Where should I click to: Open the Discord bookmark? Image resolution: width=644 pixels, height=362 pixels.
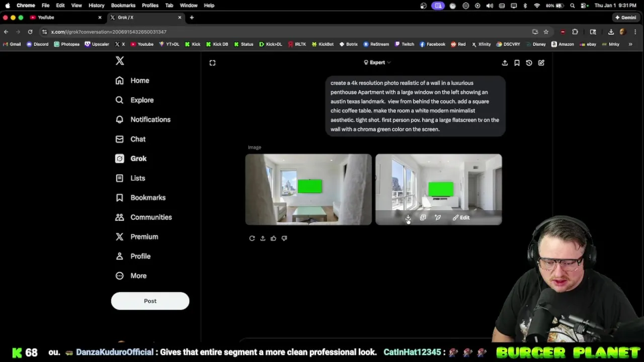pos(38,44)
